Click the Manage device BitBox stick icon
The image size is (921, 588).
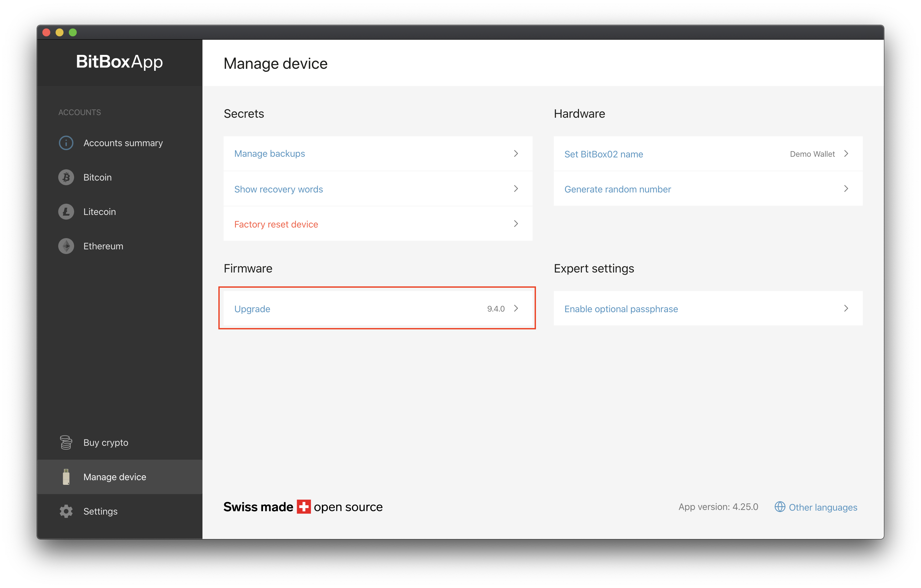tap(66, 477)
